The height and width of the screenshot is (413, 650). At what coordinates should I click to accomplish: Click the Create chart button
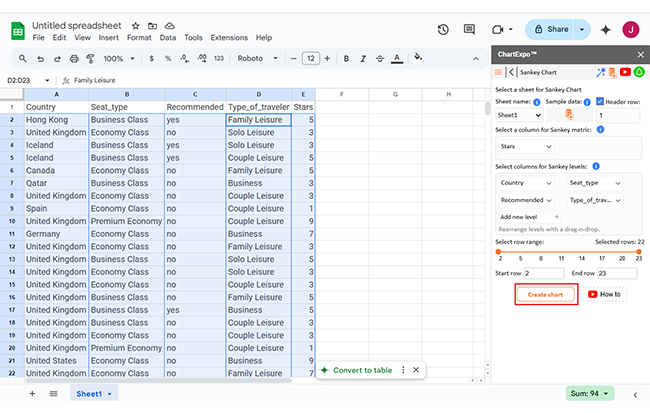(546, 295)
